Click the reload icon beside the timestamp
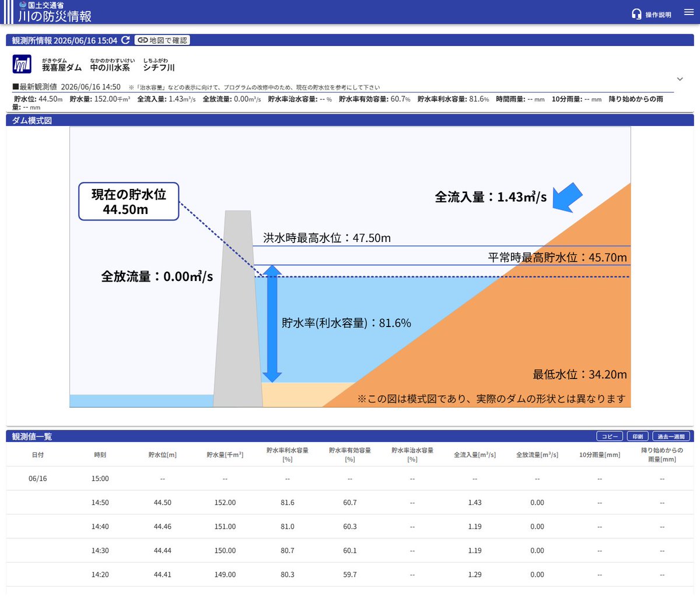Viewport: 700px width, 600px height. coord(125,40)
